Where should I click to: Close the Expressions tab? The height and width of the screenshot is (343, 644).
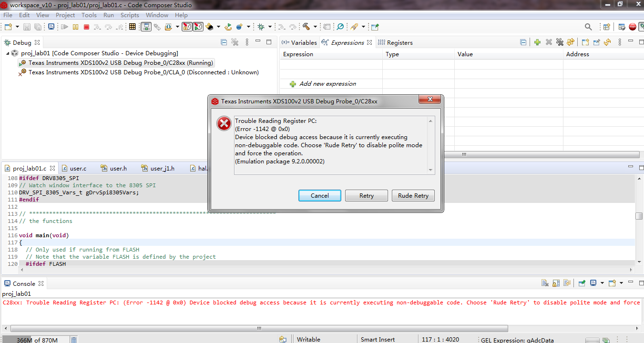369,42
